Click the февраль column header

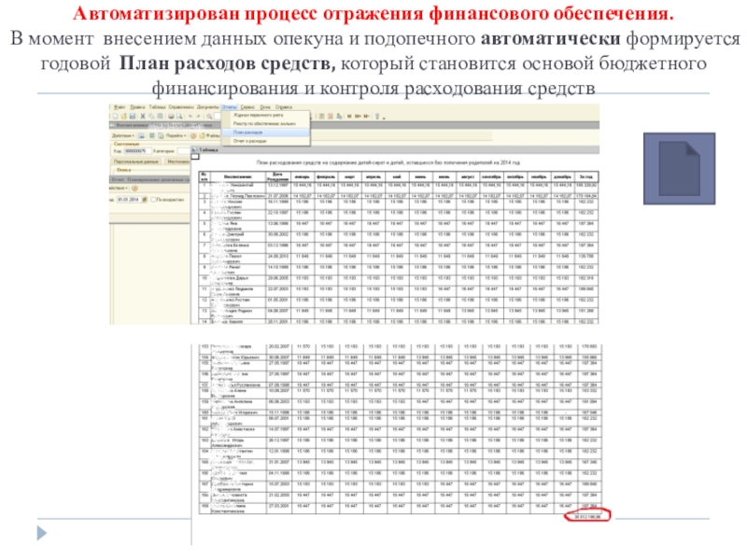pyautogui.click(x=327, y=176)
